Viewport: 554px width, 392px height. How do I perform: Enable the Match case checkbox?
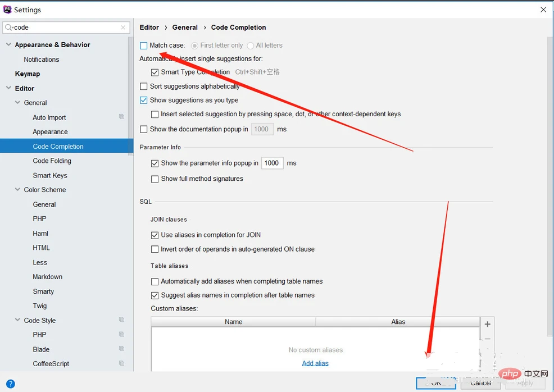[x=144, y=45]
